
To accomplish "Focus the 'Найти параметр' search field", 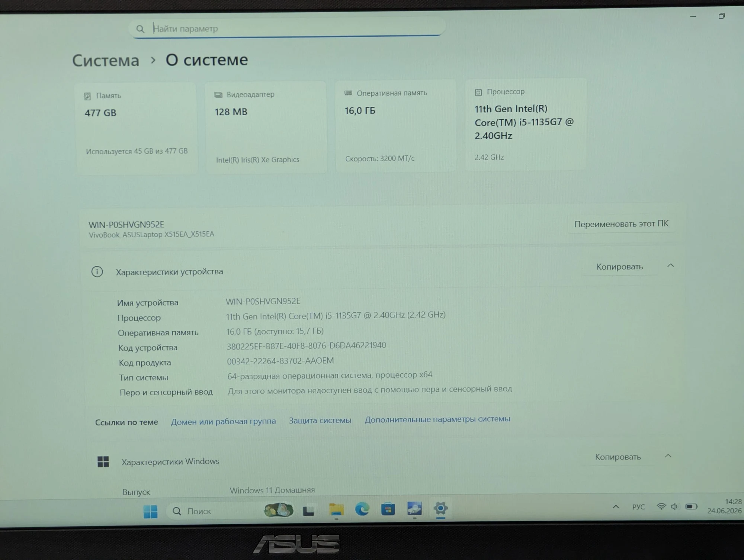I will pos(286,28).
